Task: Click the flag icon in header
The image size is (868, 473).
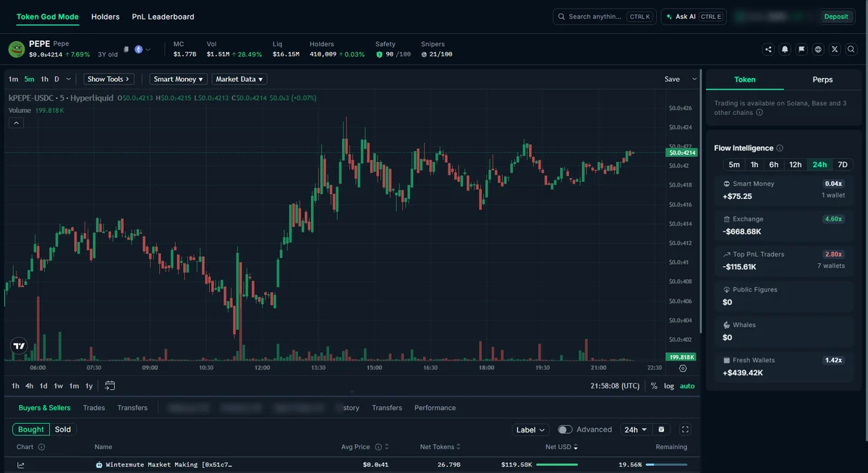Action: point(801,49)
